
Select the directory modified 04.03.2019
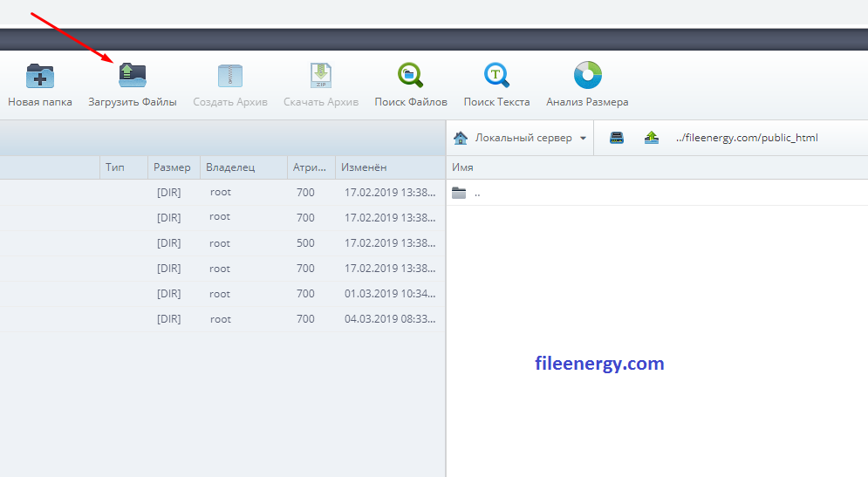coord(222,319)
